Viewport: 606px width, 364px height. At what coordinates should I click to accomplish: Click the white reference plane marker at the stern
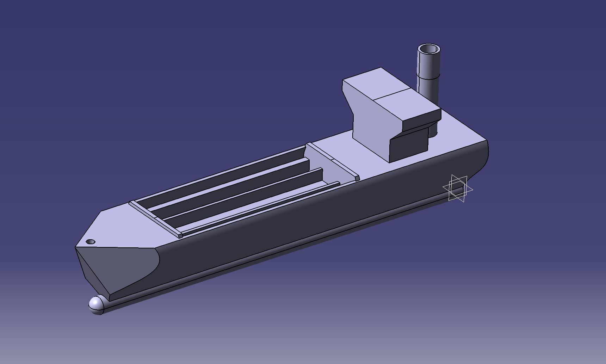[x=458, y=189]
